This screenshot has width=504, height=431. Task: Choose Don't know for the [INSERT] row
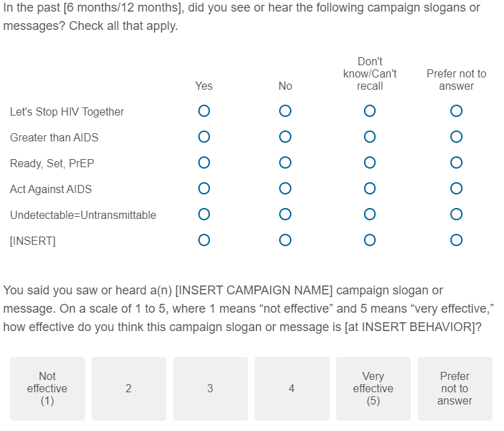(x=370, y=240)
